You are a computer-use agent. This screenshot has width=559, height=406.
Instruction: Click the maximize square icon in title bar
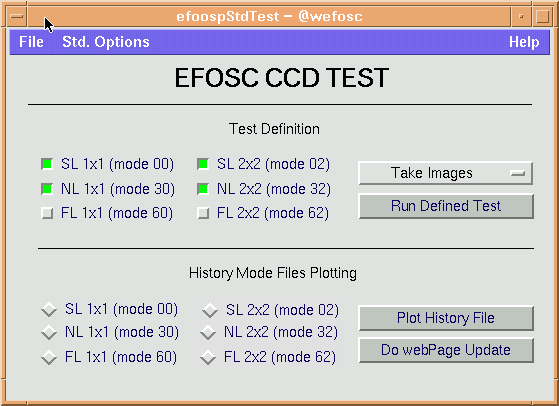(542, 16)
